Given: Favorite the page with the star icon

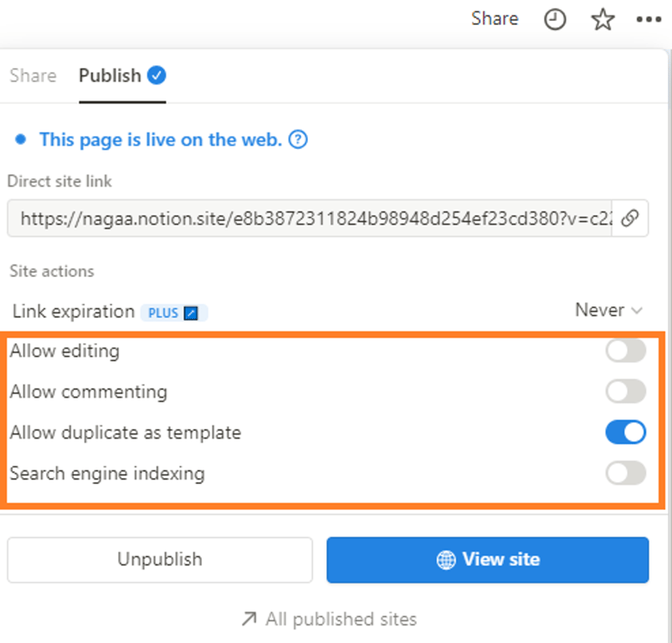Looking at the screenshot, I should tap(603, 19).
